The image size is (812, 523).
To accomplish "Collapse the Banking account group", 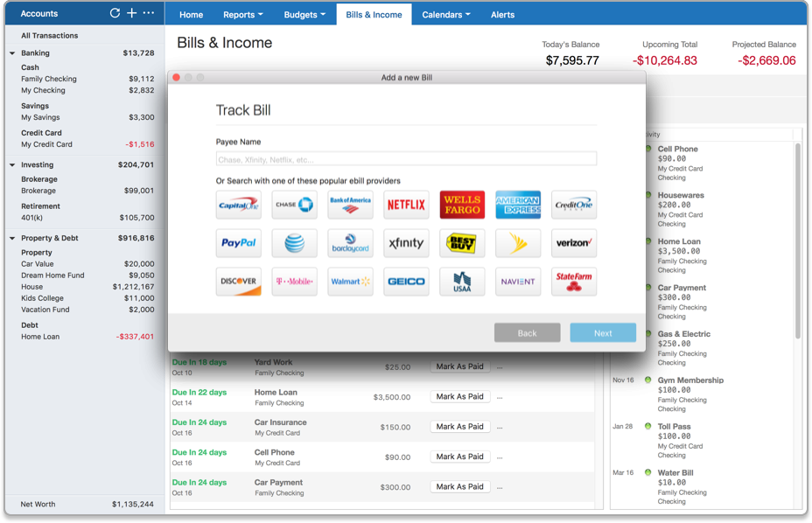I will (x=12, y=52).
